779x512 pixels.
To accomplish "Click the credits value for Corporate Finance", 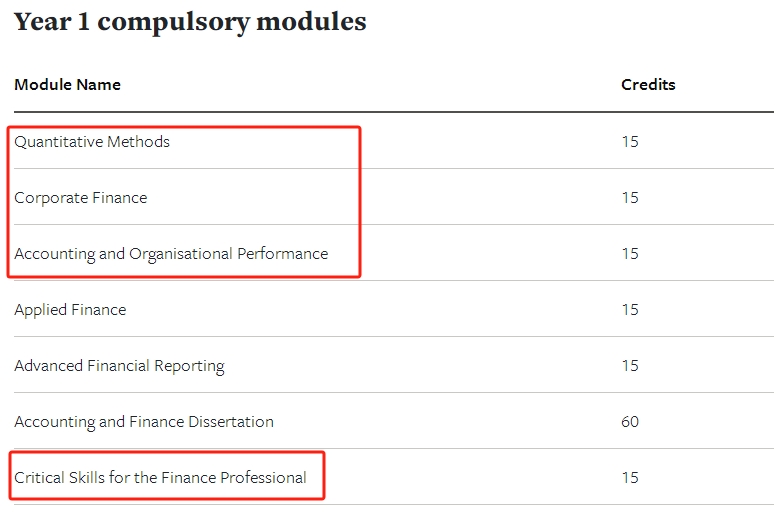I will pyautogui.click(x=630, y=198).
